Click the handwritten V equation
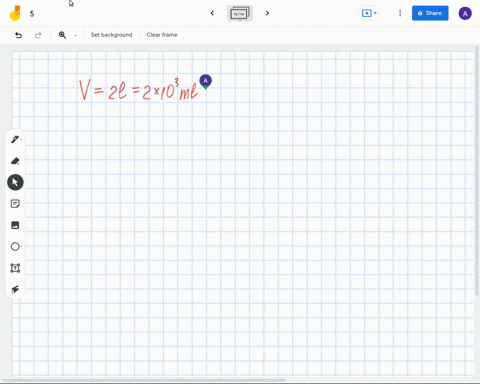480x384 pixels. (x=139, y=89)
